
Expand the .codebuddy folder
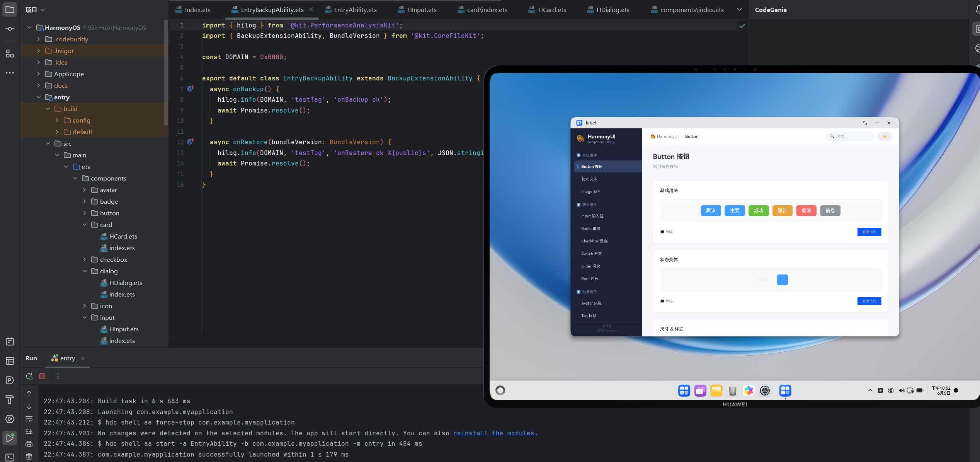tap(39, 39)
